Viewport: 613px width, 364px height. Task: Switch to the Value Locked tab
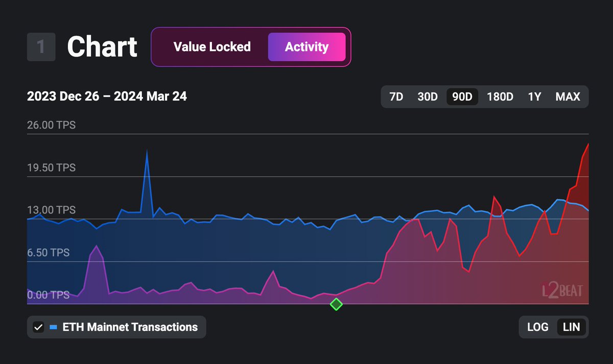(212, 47)
